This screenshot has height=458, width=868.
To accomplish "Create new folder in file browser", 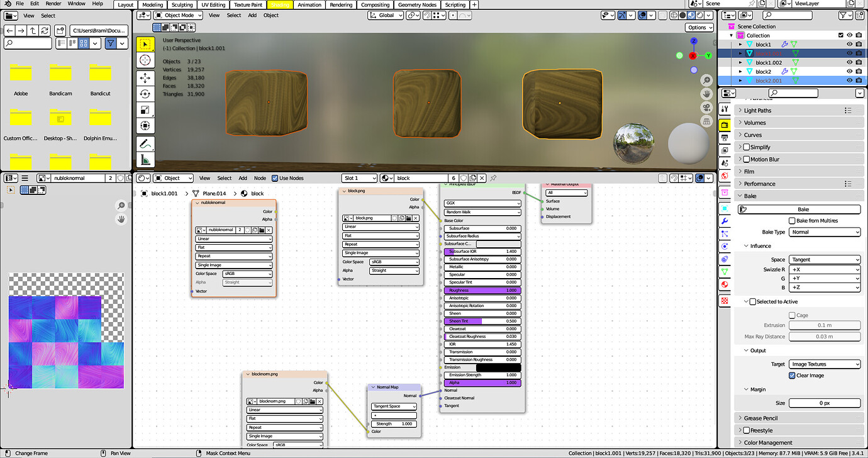I will pos(60,30).
